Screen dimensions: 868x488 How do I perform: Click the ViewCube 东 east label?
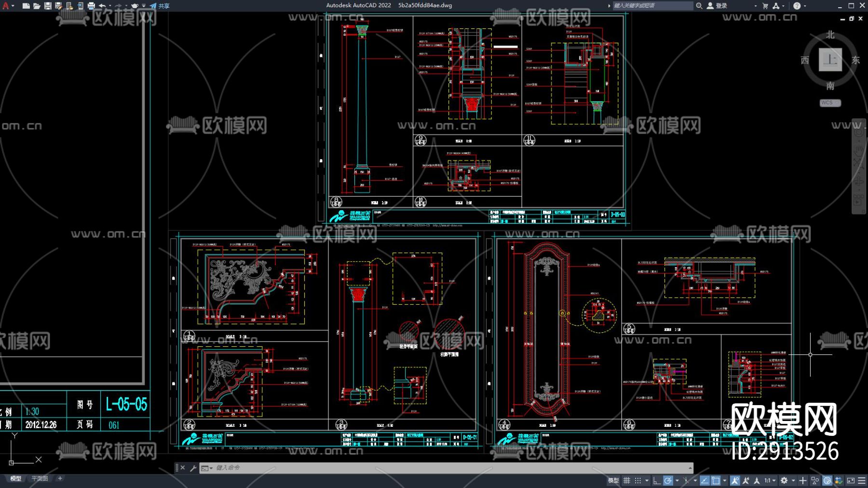(x=856, y=60)
